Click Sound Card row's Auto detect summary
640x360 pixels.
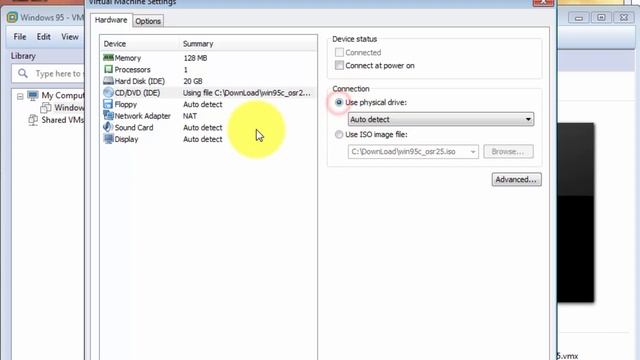[x=202, y=127]
